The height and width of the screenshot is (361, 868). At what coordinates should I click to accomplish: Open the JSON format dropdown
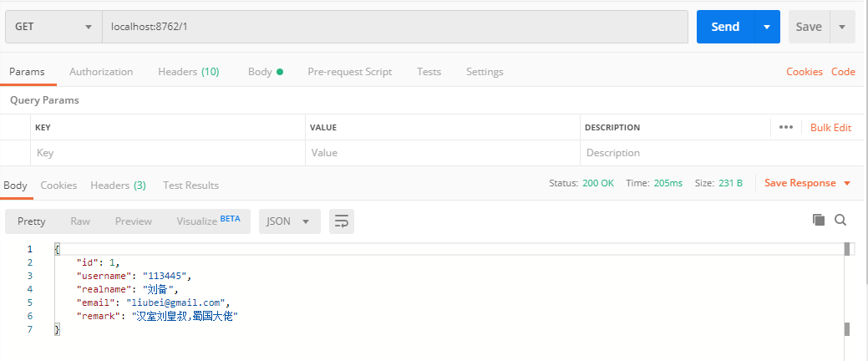289,221
